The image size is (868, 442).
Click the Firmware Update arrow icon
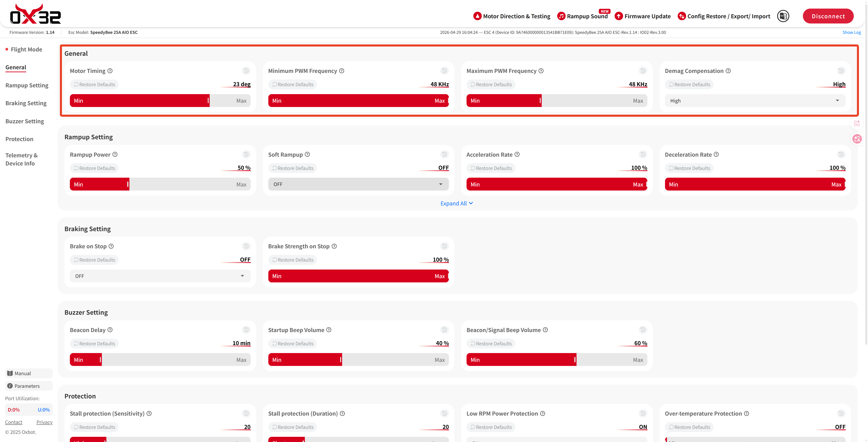(618, 16)
